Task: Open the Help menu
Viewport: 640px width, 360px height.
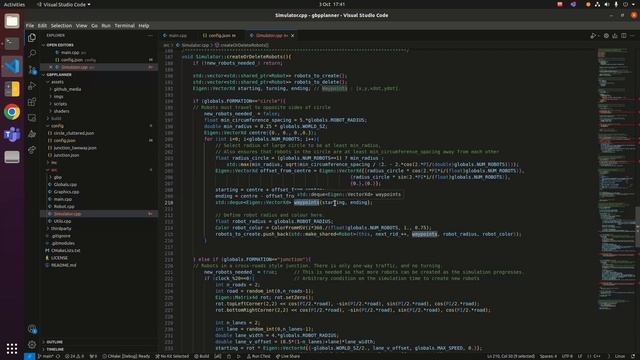Action: point(144,26)
